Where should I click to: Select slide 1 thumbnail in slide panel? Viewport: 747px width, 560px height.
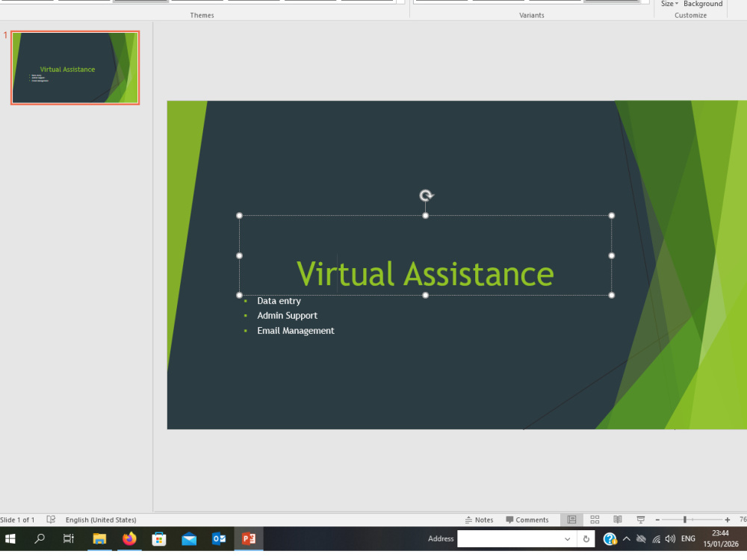coord(75,68)
